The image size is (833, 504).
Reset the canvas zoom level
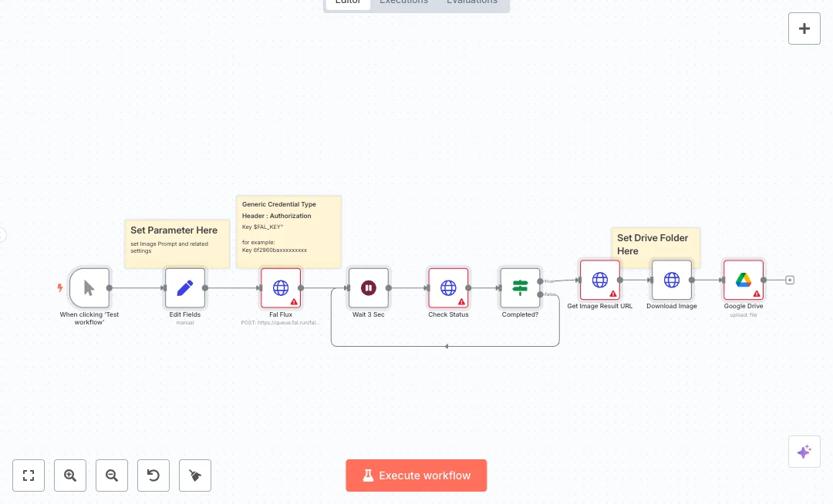pyautogui.click(x=153, y=475)
